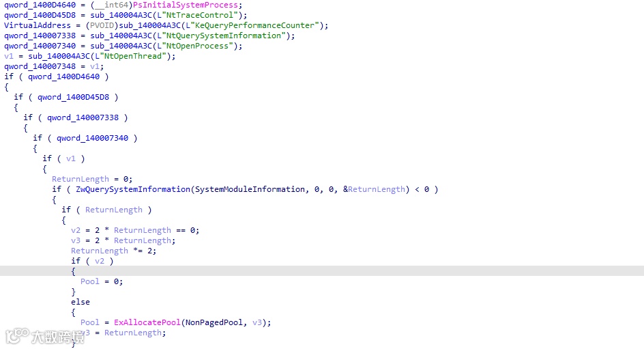Viewport: 644px width, 349px height.
Task: Click v2 in "if ( v2 )"
Action: (x=100, y=261)
